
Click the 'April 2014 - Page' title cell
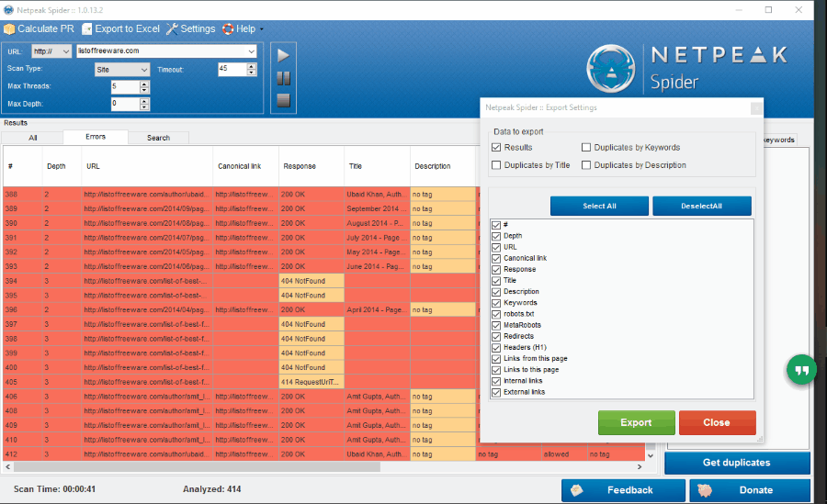tap(377, 310)
